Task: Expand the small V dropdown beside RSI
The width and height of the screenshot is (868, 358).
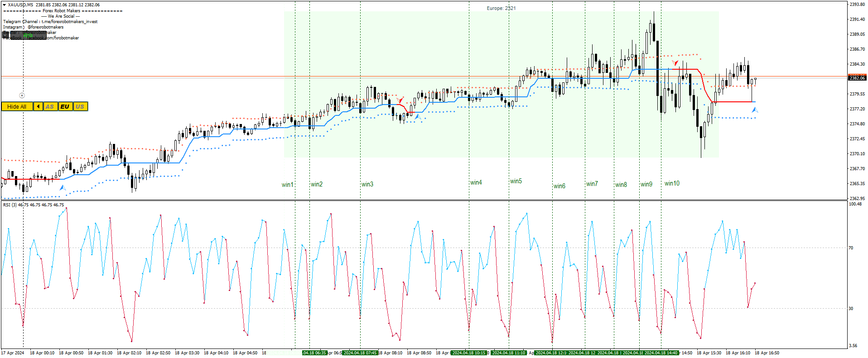Action: [5, 35]
